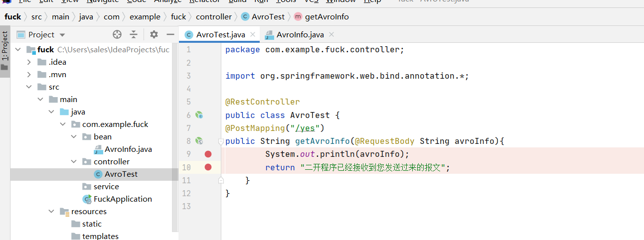Click the 'controller' breadcrumb item
This screenshot has width=644, height=240.
[x=214, y=16]
